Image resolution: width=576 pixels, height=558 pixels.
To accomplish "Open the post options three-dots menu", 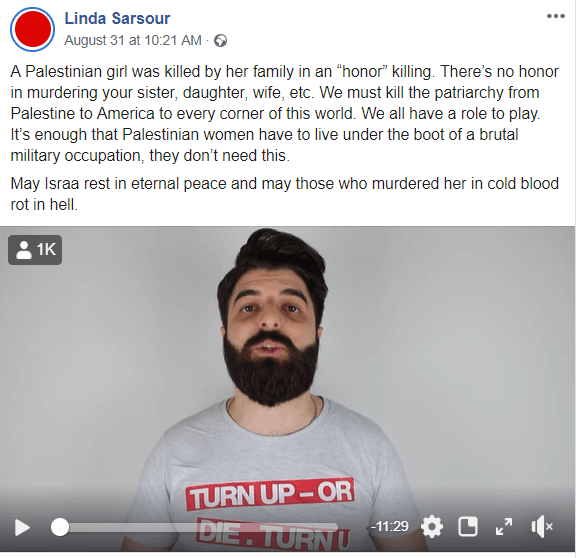I will point(556,16).
